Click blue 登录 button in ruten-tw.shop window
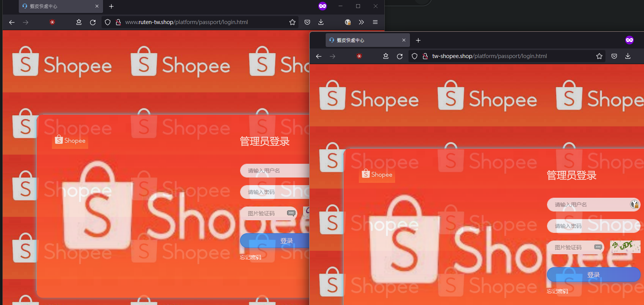 pos(274,241)
